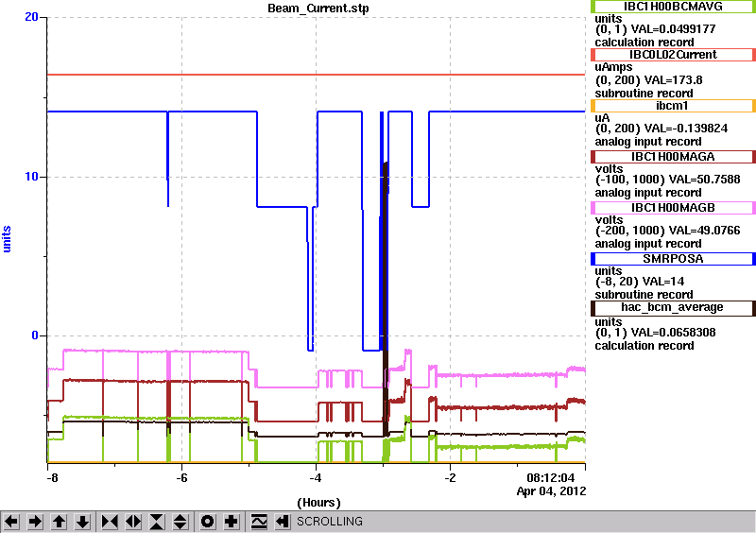The width and height of the screenshot is (756, 533).
Task: Click the -8 tick label on the time axis
Action: click(53, 478)
